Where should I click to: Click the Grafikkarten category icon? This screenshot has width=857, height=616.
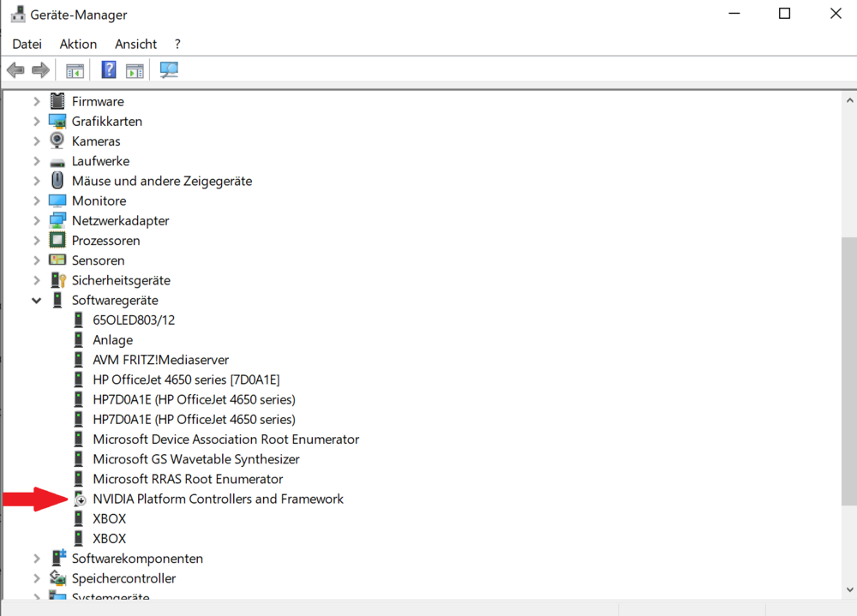pyautogui.click(x=57, y=121)
